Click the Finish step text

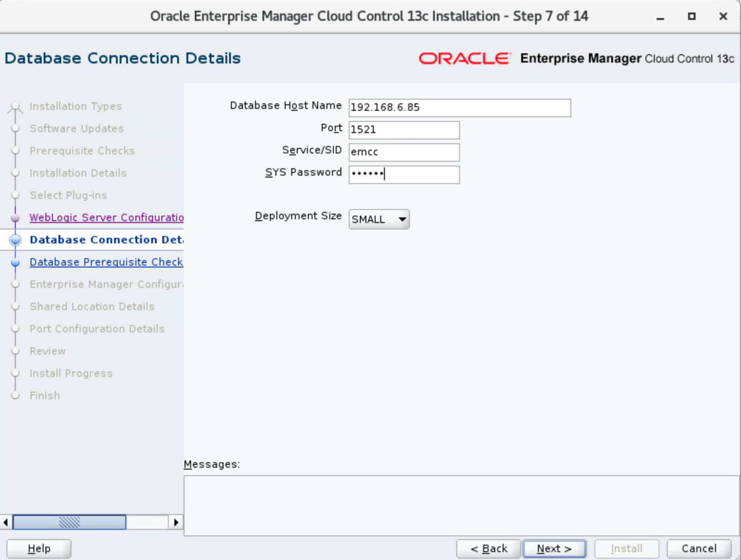(45, 395)
